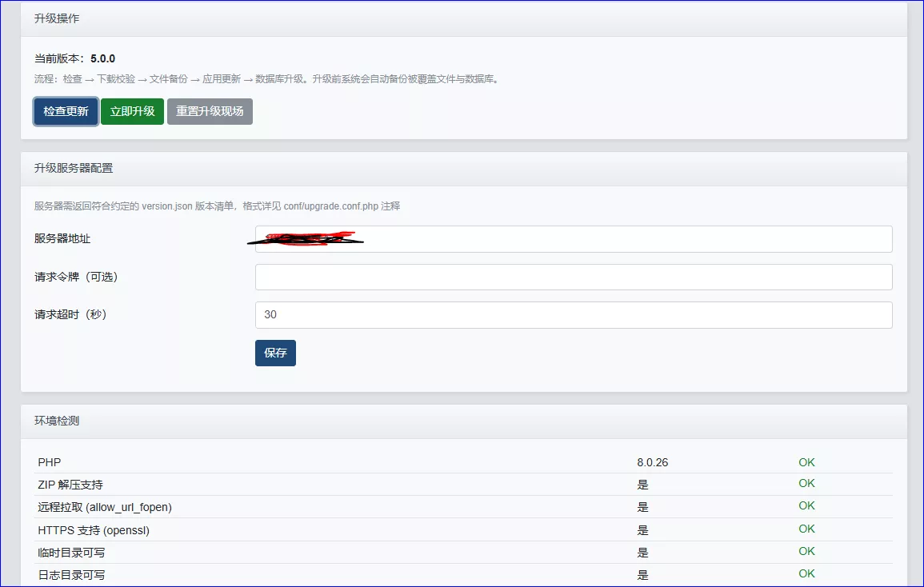
Task: Select the HTTPS 支持 (openssl) row
Action: tap(463, 530)
